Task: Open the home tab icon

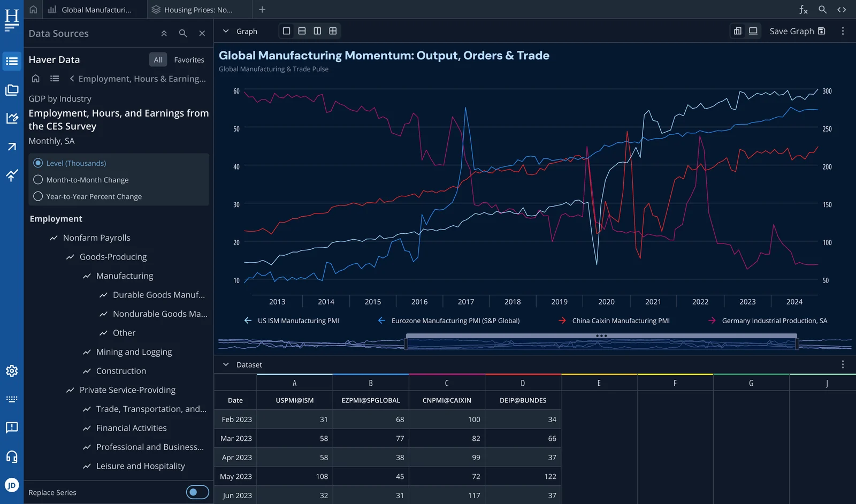Action: click(33, 10)
